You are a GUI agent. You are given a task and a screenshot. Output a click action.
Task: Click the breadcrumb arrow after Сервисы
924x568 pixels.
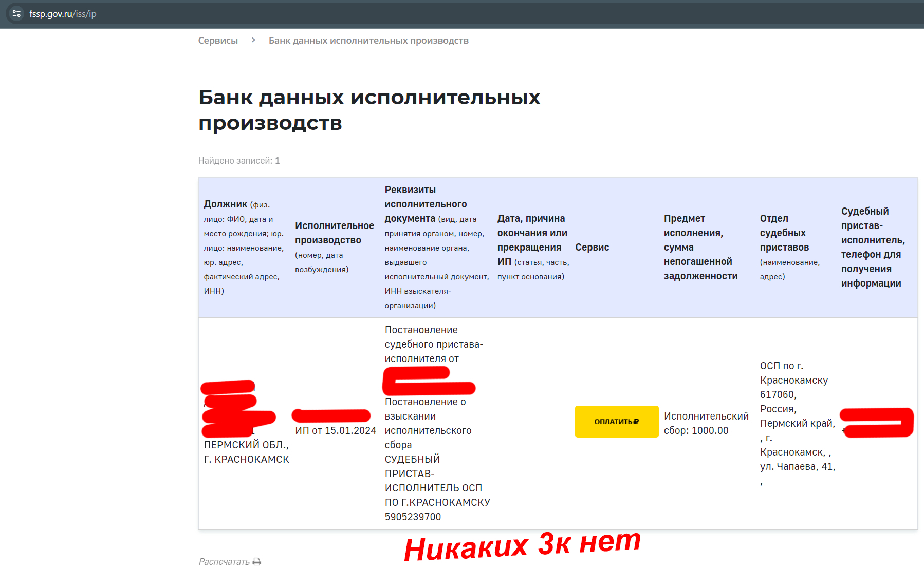tap(253, 40)
